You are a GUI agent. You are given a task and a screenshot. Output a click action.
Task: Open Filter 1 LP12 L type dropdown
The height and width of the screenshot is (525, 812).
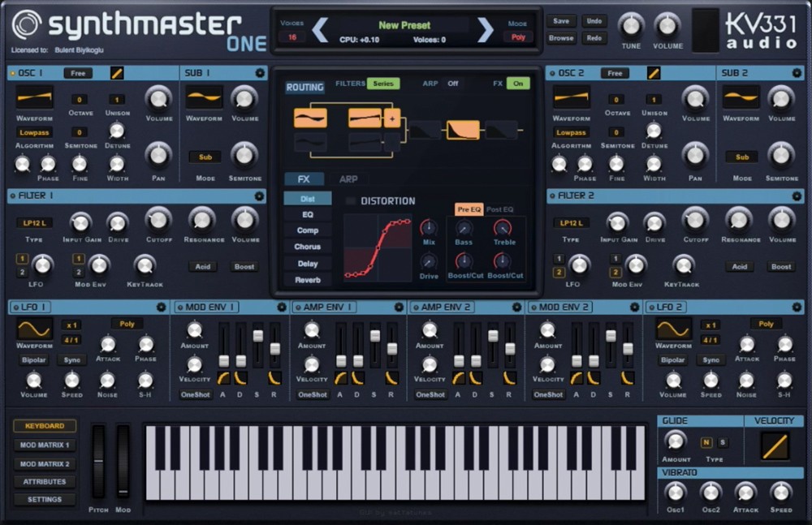point(34,223)
